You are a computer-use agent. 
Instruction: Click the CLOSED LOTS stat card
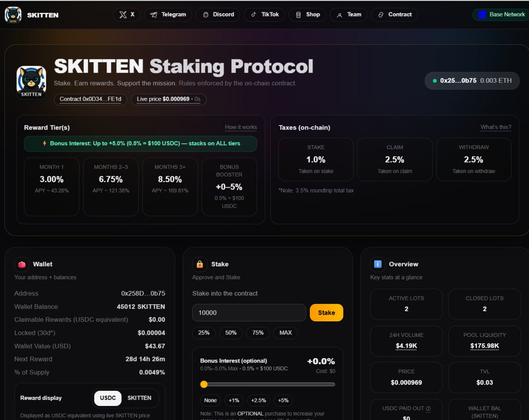484,304
